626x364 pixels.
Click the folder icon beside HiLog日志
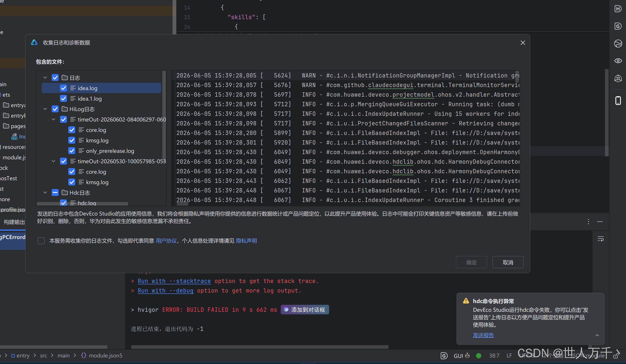pyautogui.click(x=65, y=109)
